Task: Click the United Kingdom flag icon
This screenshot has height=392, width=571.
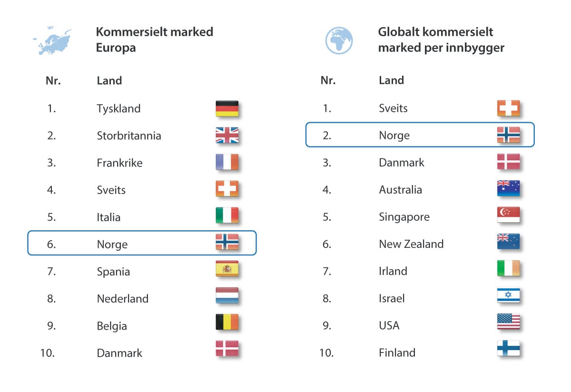Action: [227, 136]
